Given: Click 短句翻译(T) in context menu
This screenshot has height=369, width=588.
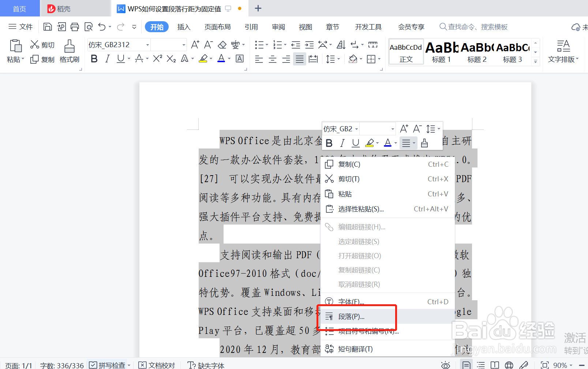Looking at the screenshot, I should click(387, 349).
